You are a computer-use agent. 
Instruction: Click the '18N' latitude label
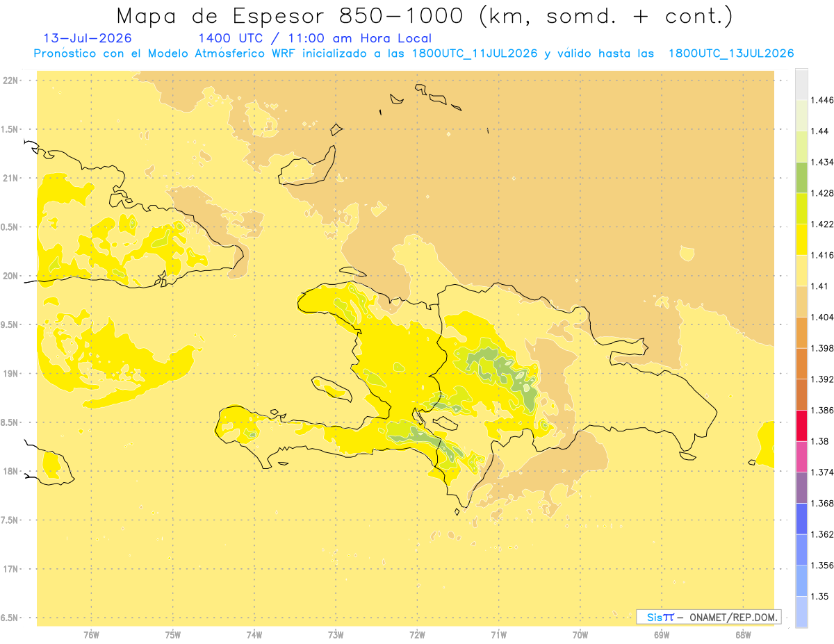click(x=11, y=471)
